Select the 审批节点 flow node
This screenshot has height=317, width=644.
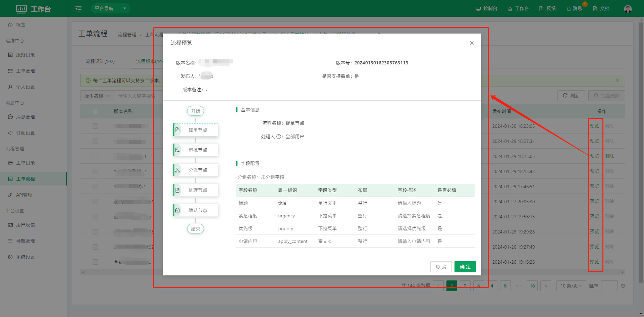click(196, 150)
